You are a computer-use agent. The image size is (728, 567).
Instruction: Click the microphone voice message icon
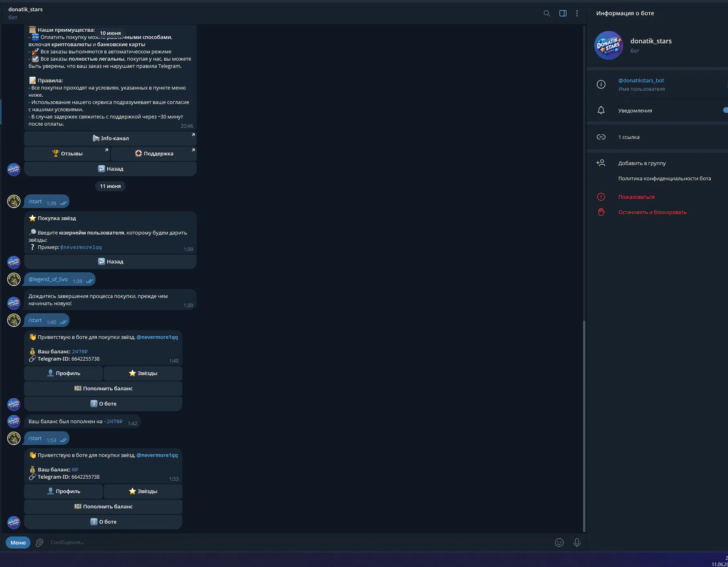577,543
